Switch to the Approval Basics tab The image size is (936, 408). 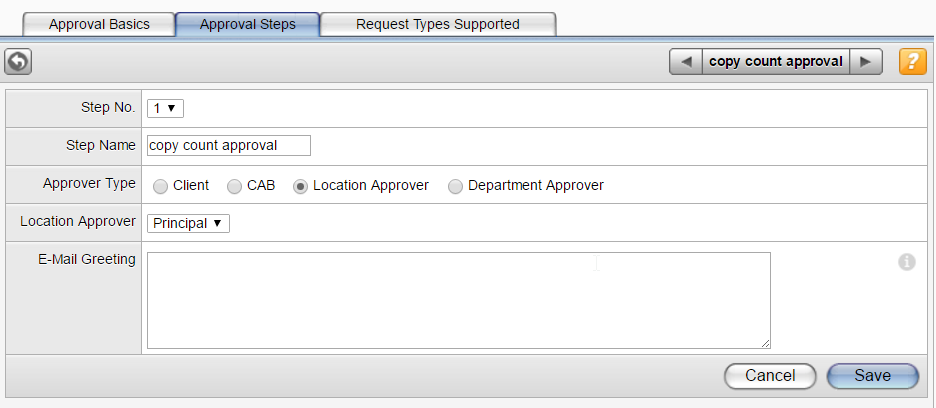coord(99,24)
